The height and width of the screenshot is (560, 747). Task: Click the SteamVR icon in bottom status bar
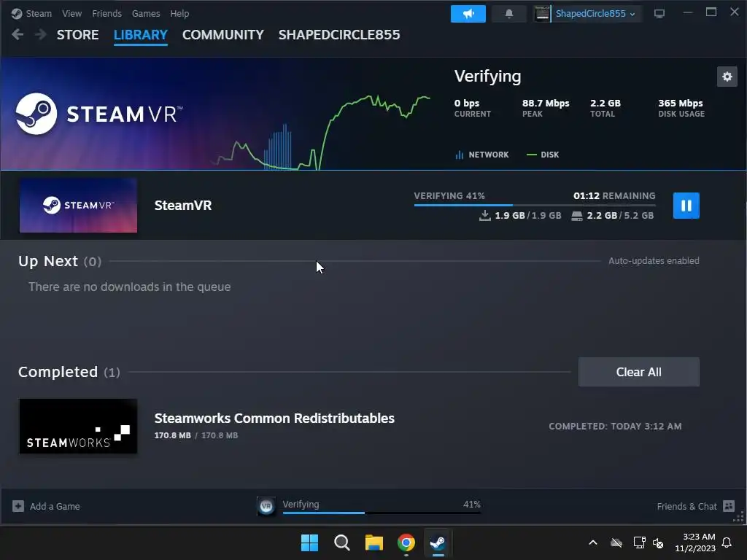pyautogui.click(x=266, y=506)
